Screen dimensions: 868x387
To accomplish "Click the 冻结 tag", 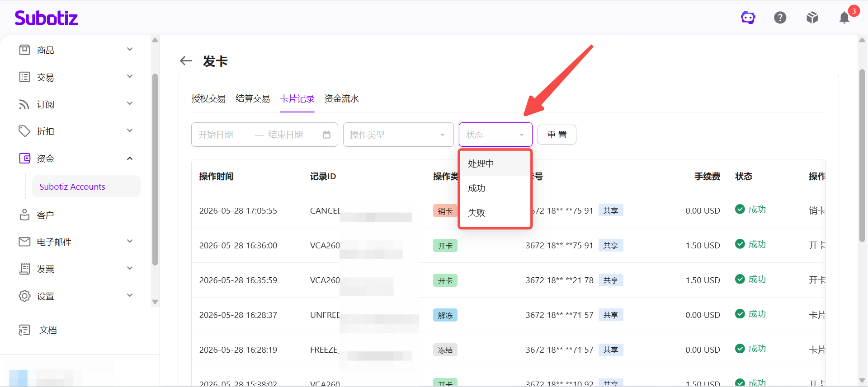I will 445,350.
